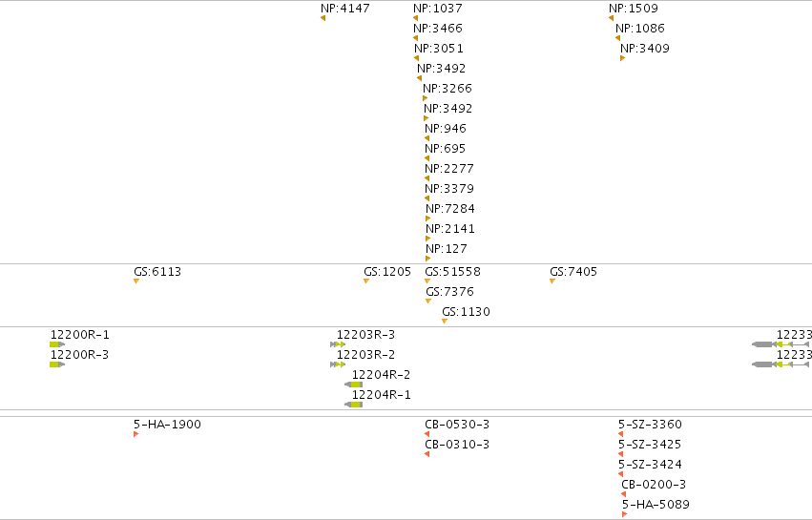This screenshot has width=812, height=520.
Task: Click the 12204R-1 transcript label
Action: (x=381, y=395)
